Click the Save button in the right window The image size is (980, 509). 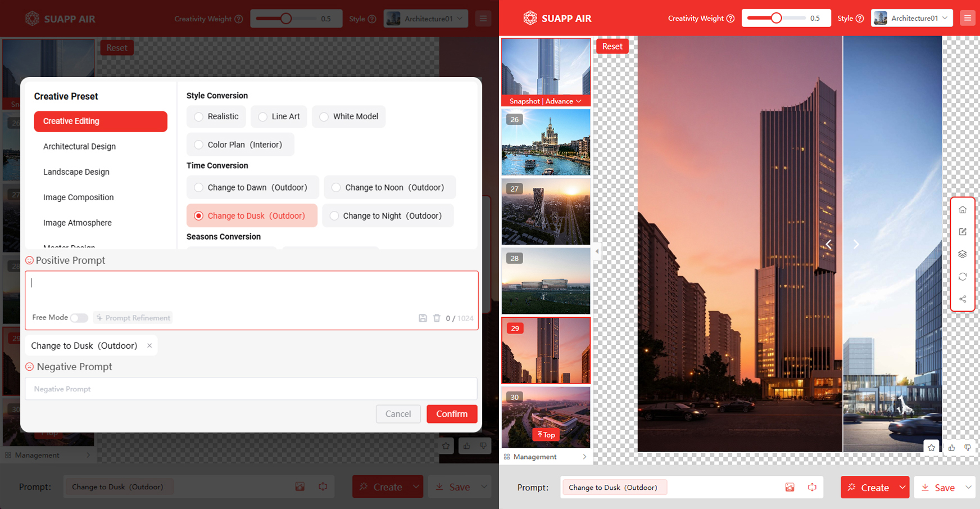click(938, 487)
